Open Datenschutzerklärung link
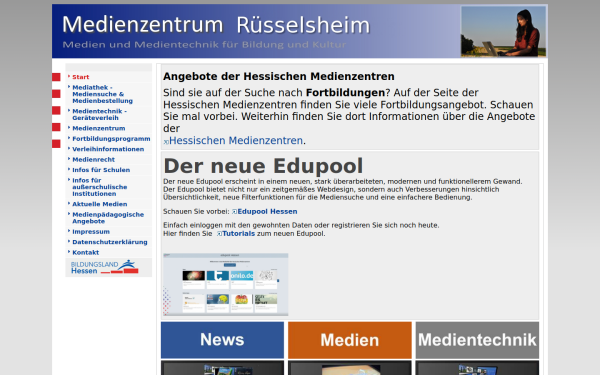The height and width of the screenshot is (375, 600). click(109, 242)
